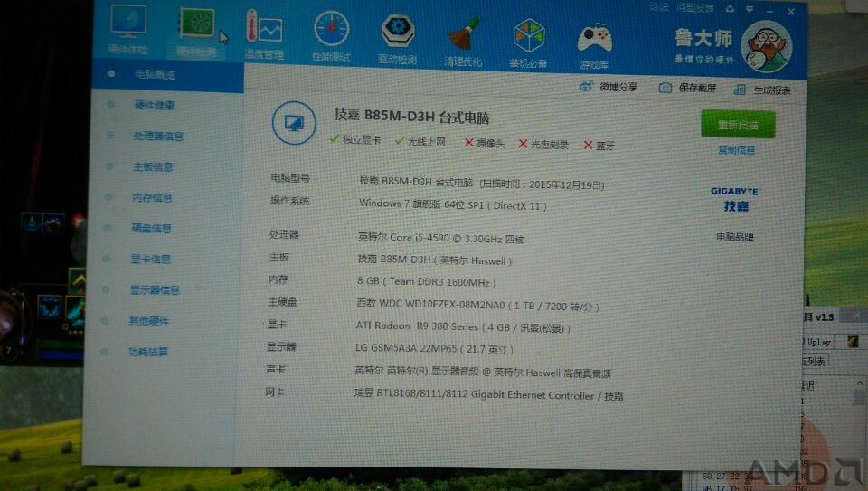Click the scan date 2015年12月19日 text

(x=566, y=184)
